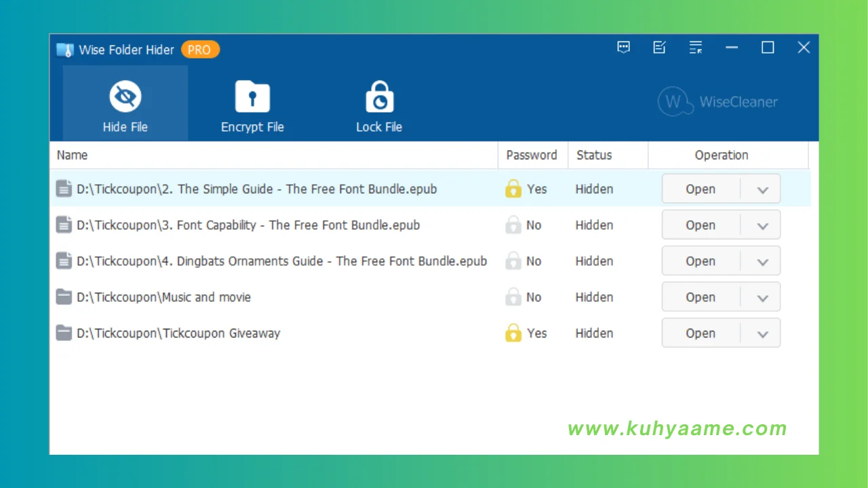Screen dimensions: 868x488
Task: Click Hidden status of 4. Dingbats Ornaments Guide
Action: pyautogui.click(x=594, y=261)
